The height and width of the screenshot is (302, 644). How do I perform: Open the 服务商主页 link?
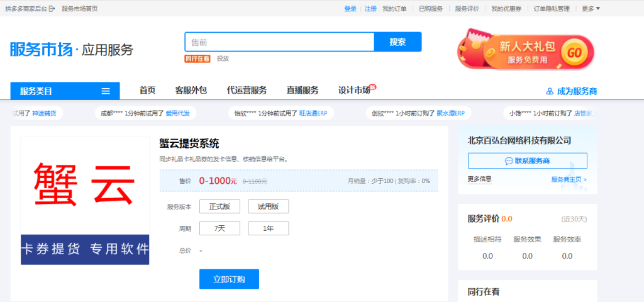pyautogui.click(x=569, y=179)
